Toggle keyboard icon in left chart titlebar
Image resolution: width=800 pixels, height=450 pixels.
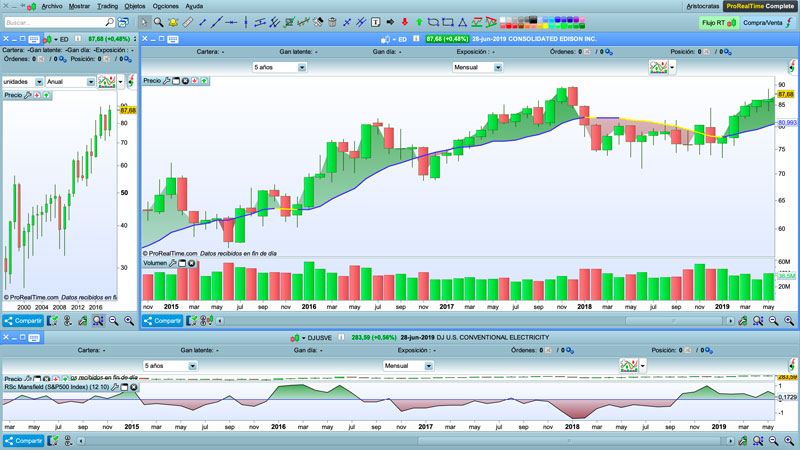click(34, 39)
